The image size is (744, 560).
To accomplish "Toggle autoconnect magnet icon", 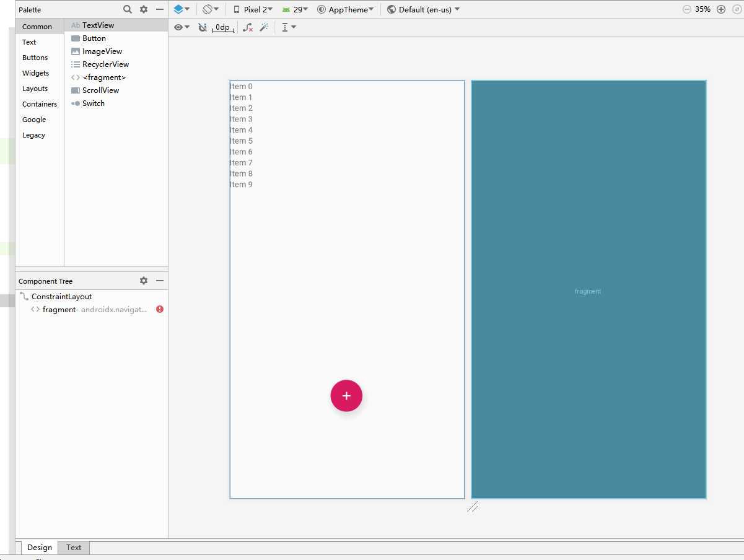I will tap(203, 27).
